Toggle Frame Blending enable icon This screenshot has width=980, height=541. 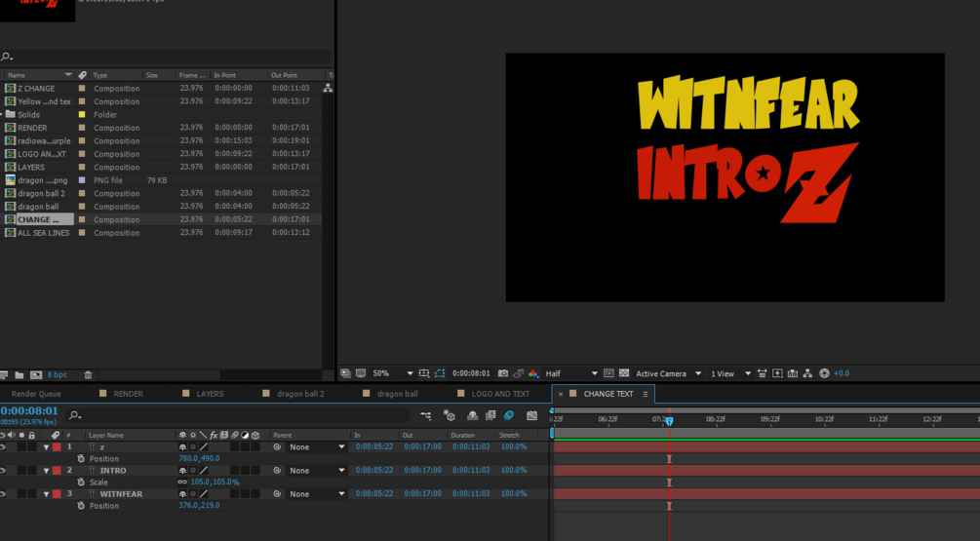490,415
